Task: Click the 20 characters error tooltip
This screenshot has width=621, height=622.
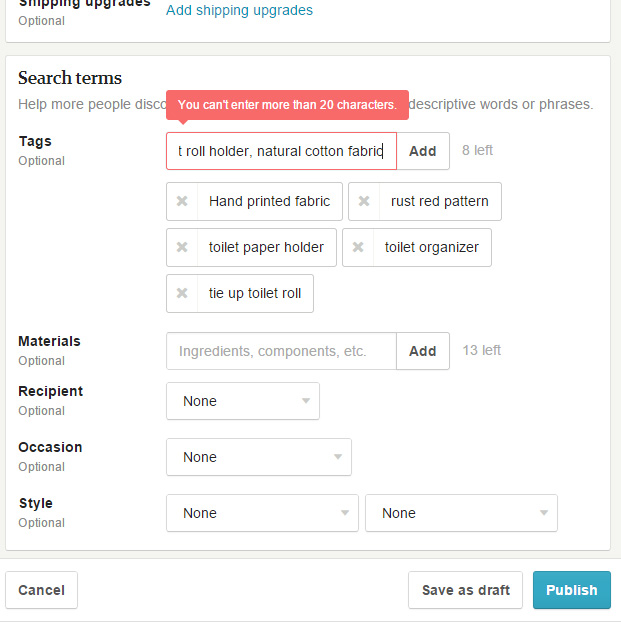Action: (287, 104)
